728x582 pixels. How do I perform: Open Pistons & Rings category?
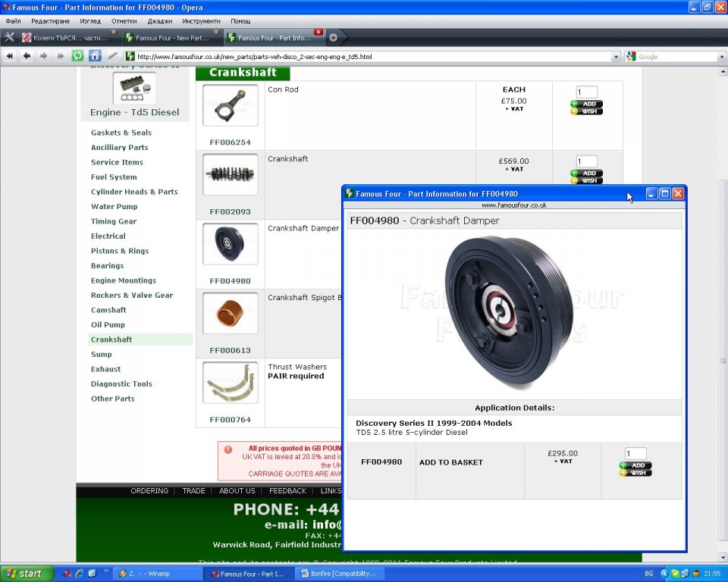(120, 251)
